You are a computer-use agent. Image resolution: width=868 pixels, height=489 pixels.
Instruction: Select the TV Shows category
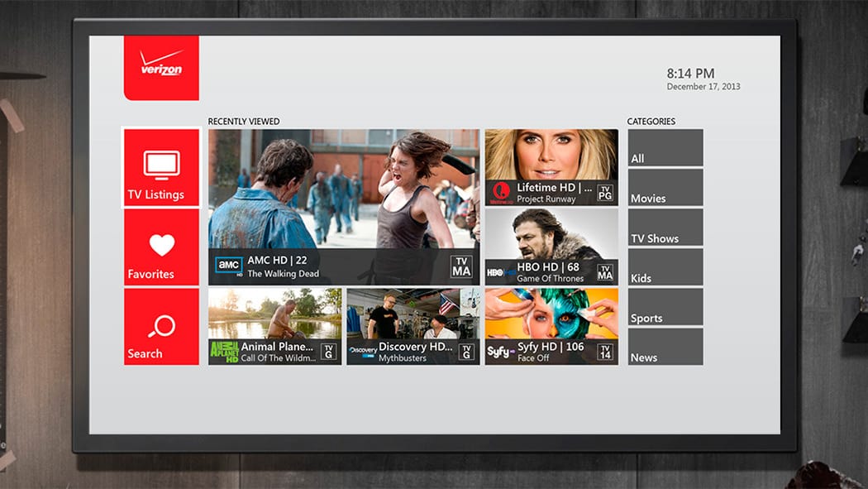click(665, 228)
